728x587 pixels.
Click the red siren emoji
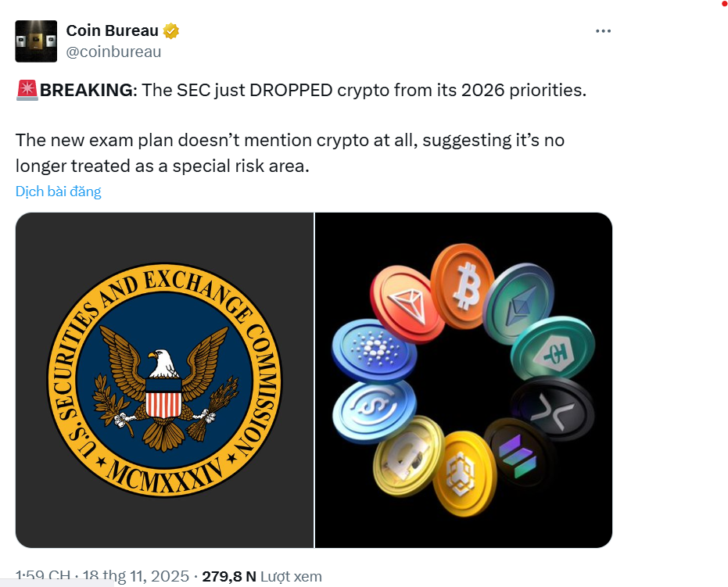27,90
